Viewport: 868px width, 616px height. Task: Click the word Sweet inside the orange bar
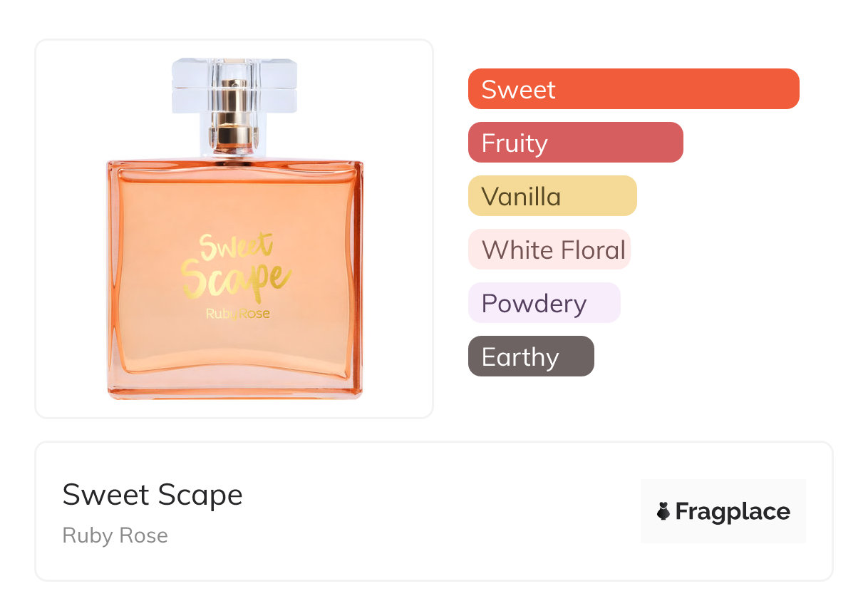pyautogui.click(x=518, y=89)
